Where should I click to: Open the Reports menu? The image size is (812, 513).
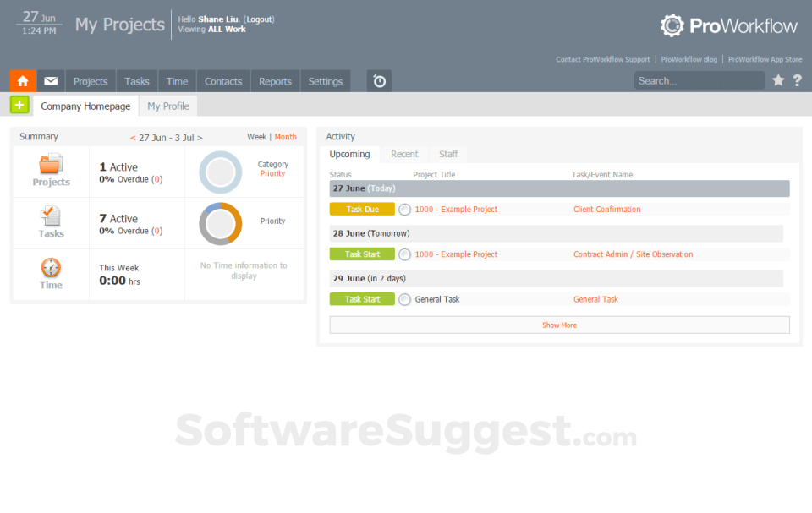click(x=275, y=81)
